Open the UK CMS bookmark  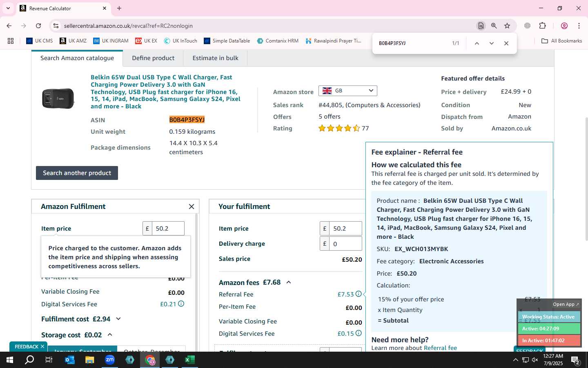(x=40, y=41)
